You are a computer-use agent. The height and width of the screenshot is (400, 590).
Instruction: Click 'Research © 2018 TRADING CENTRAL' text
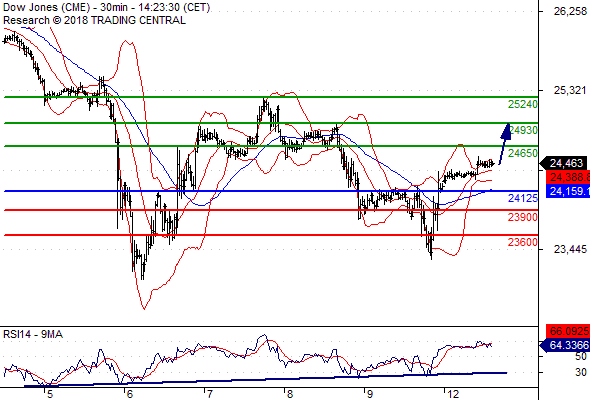click(94, 20)
